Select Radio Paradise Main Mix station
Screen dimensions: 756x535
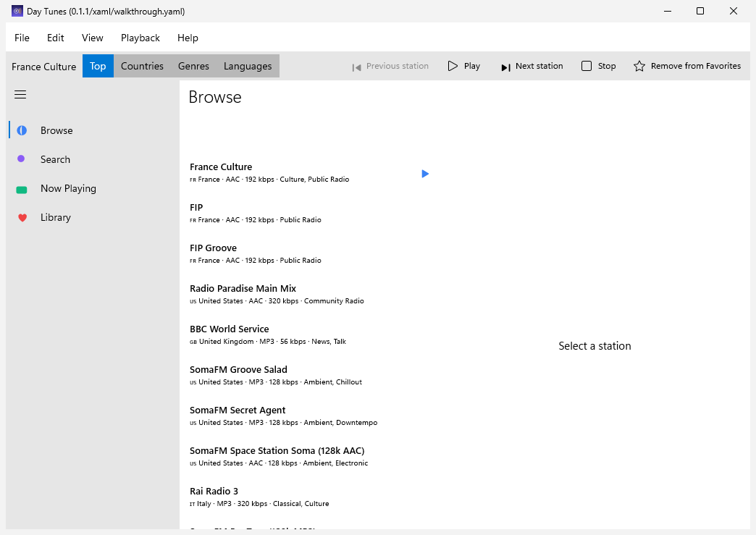(309, 294)
